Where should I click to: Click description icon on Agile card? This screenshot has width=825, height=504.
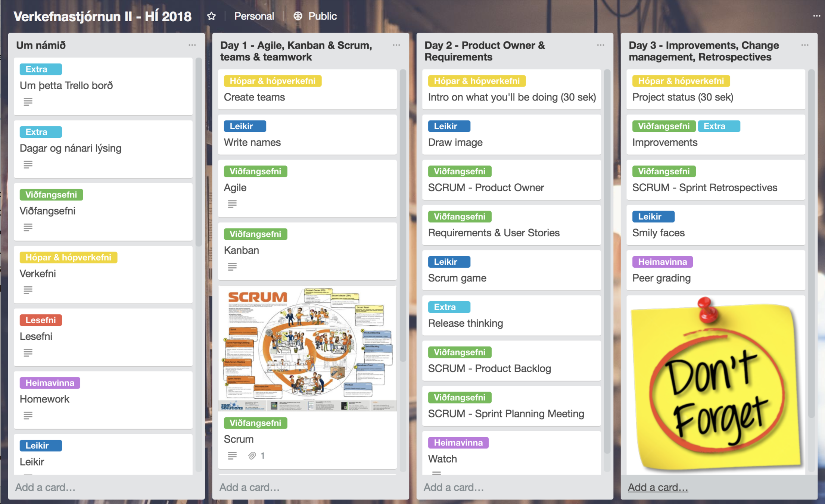(232, 204)
